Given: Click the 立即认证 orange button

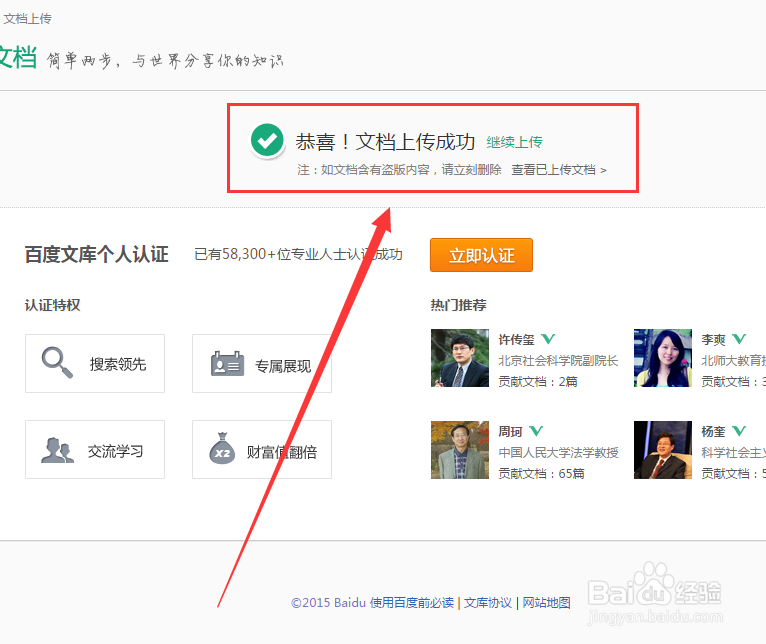Looking at the screenshot, I should point(481,255).
